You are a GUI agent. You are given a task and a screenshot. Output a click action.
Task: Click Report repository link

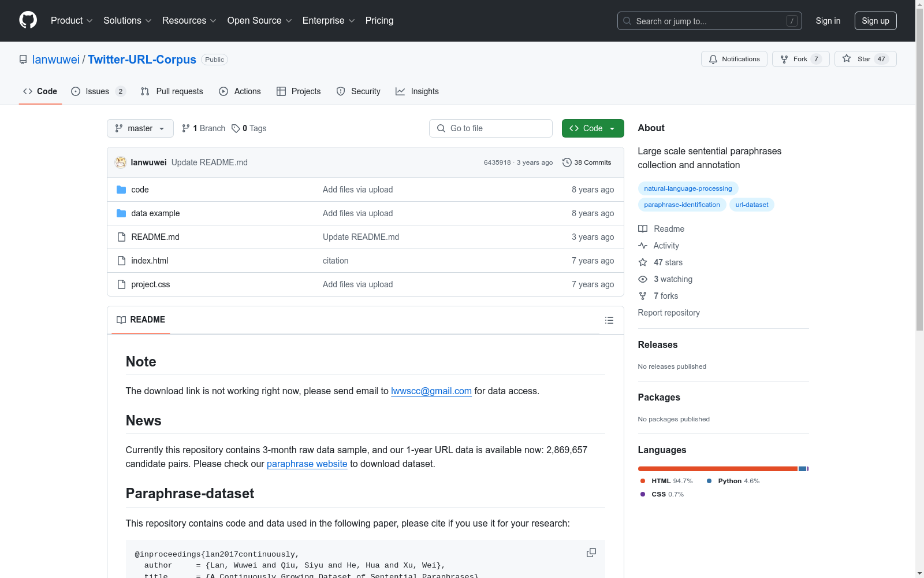point(669,313)
